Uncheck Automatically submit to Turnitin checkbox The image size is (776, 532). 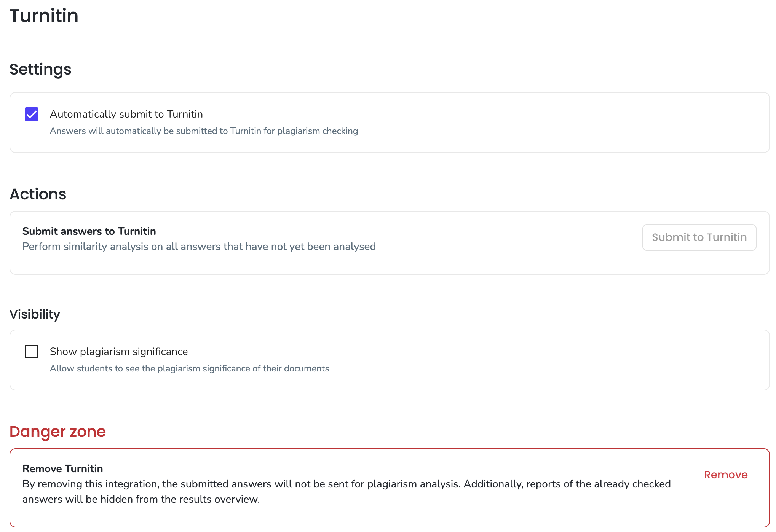[32, 114]
